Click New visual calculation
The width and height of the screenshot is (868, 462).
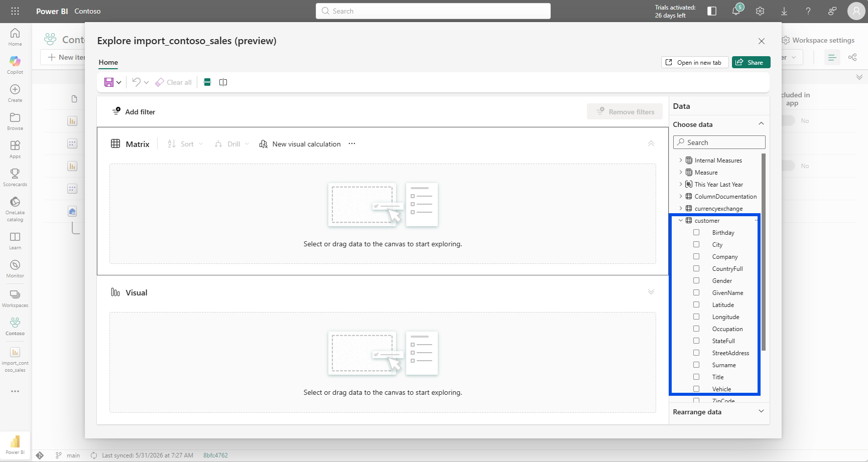300,144
